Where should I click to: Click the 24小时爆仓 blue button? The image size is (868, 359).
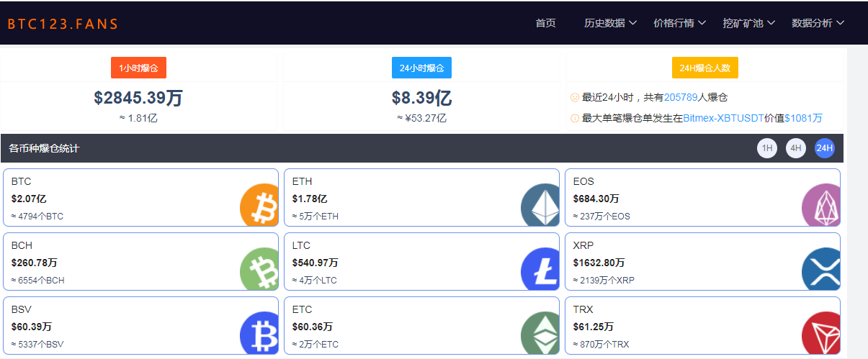coord(422,68)
